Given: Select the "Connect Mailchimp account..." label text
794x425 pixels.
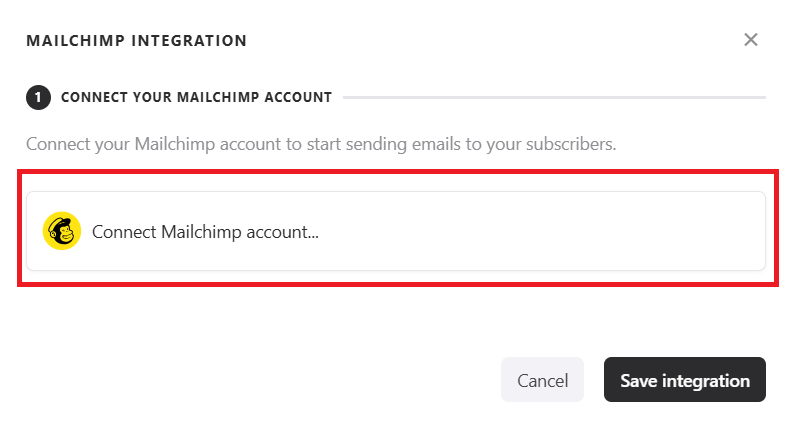Looking at the screenshot, I should pyautogui.click(x=205, y=232).
